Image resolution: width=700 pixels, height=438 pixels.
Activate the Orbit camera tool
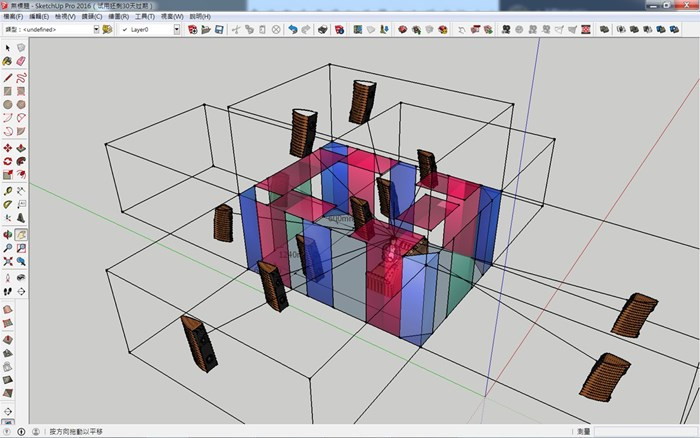8,233
